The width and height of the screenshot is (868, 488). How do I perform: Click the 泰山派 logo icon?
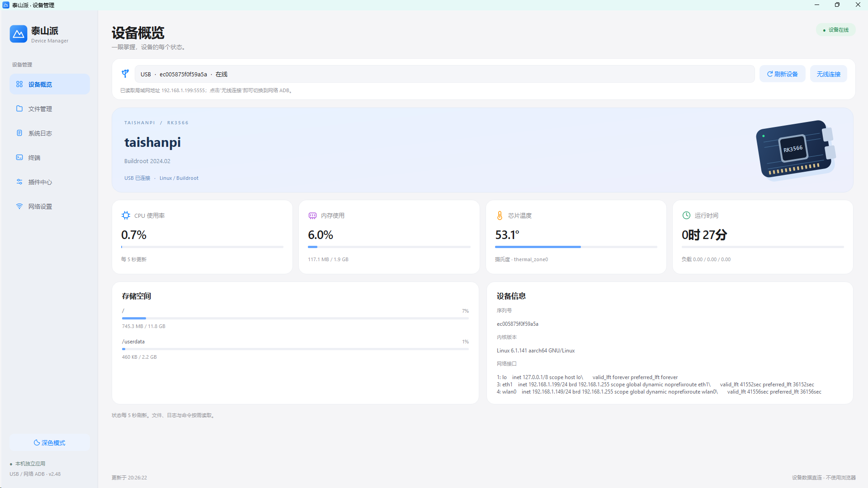(19, 34)
